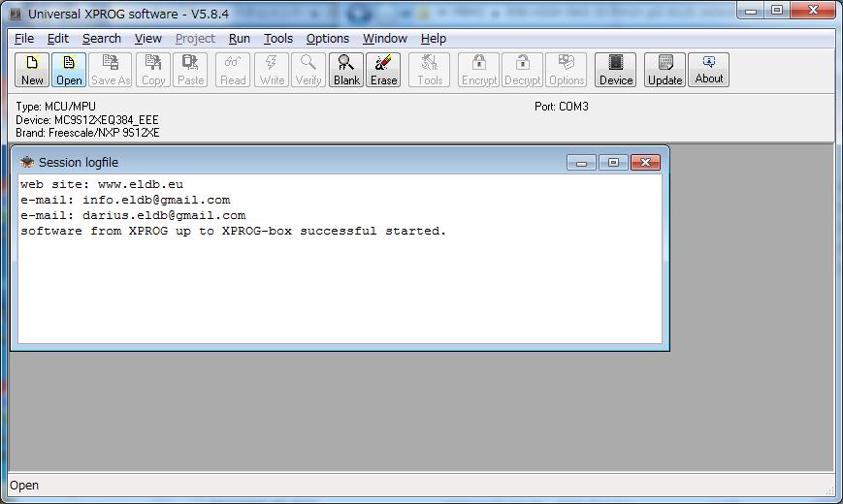This screenshot has width=843, height=504.
Task: Click the New file toolbar icon
Action: click(x=32, y=70)
